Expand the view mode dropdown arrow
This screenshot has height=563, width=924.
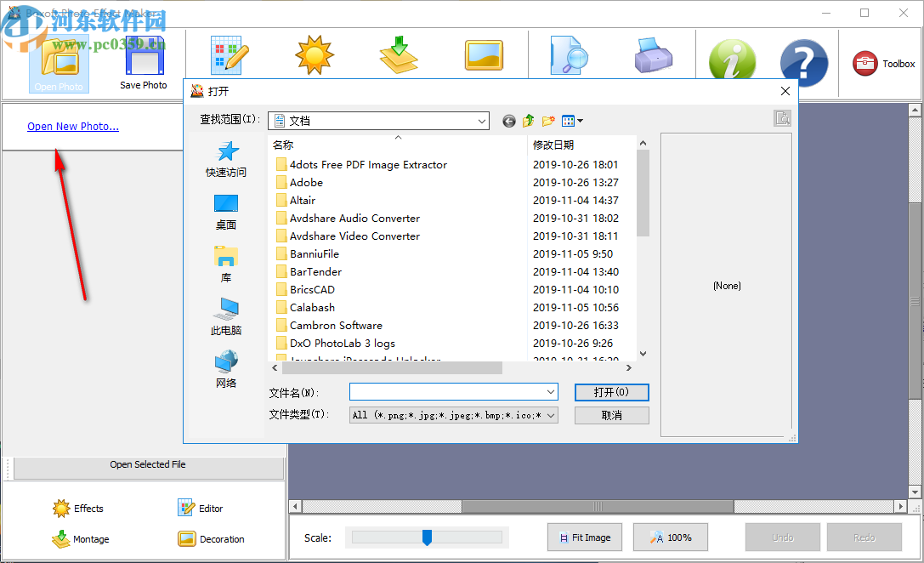[x=579, y=121]
